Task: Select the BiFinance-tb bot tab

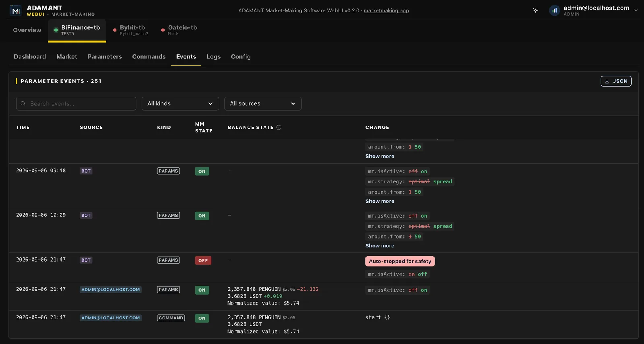Action: coord(77,30)
